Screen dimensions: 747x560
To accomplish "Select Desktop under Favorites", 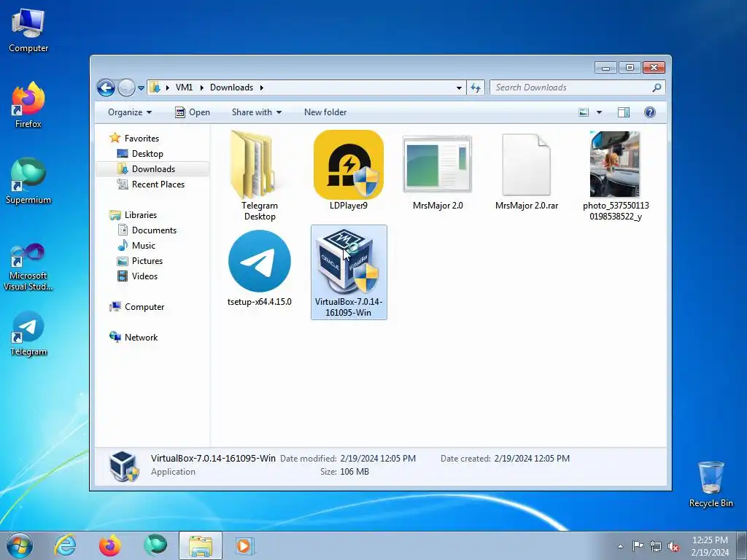I will [147, 154].
